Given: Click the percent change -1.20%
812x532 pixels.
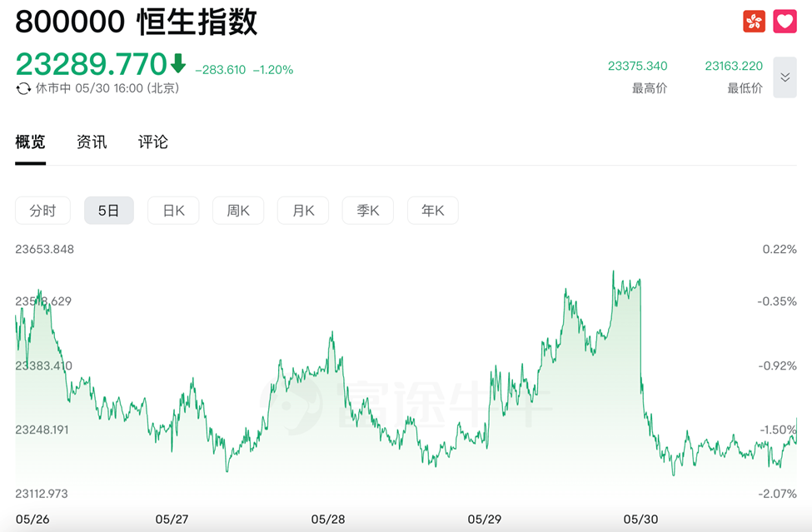Looking at the screenshot, I should [x=273, y=70].
